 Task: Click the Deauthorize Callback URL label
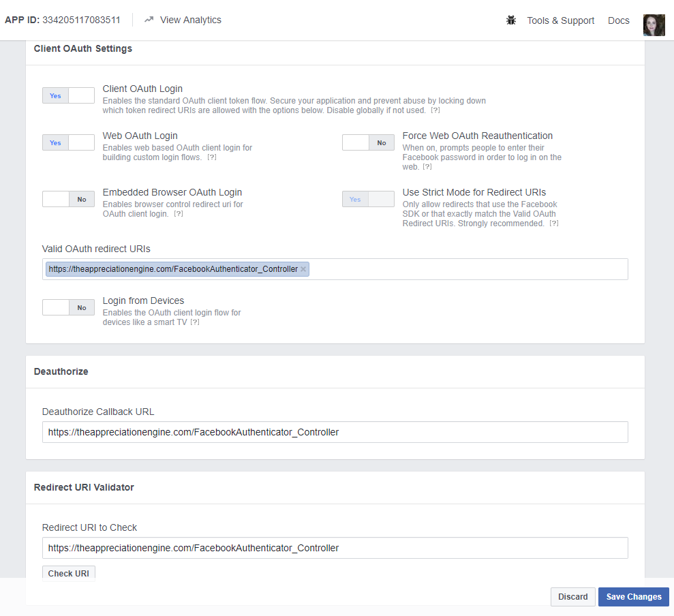pyautogui.click(x=98, y=412)
